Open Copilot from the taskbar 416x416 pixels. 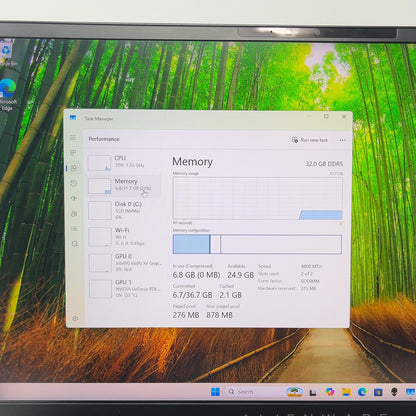tap(330, 392)
